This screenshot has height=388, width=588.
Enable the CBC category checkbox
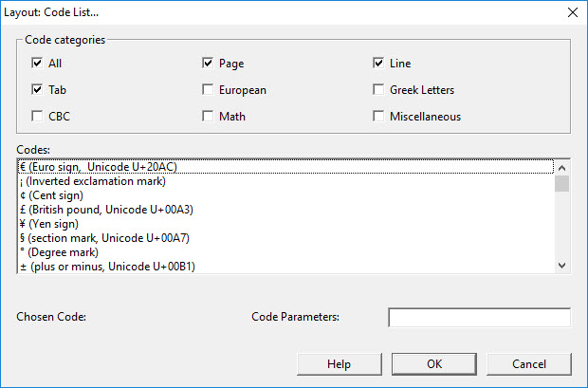(38, 117)
